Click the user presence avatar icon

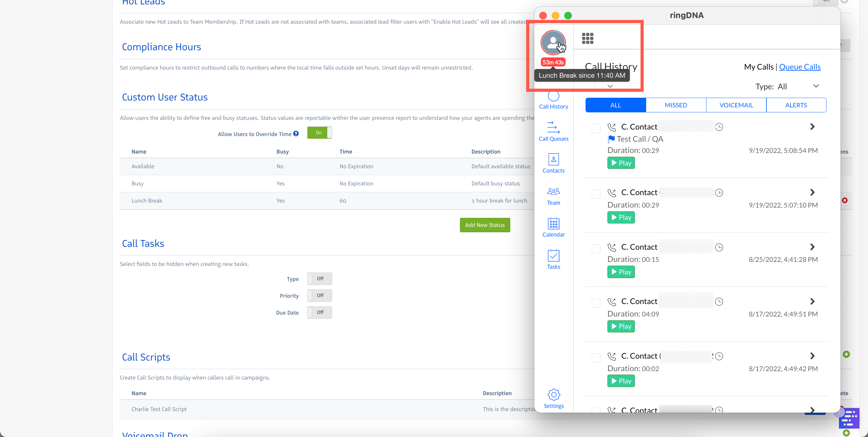(553, 42)
